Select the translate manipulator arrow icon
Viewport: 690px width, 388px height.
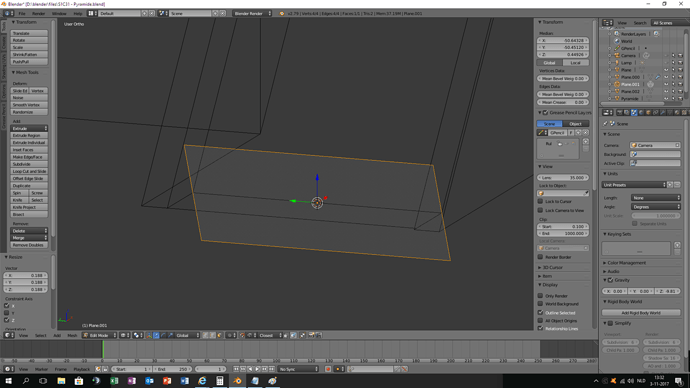point(156,335)
